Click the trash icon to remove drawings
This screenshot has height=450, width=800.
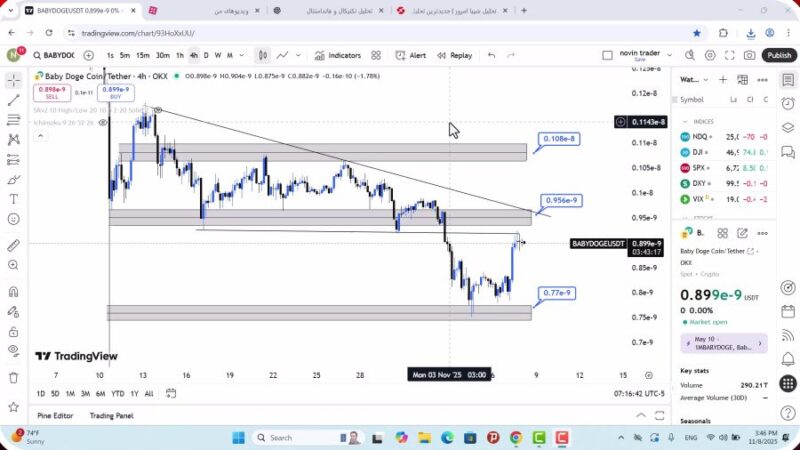tap(14, 377)
